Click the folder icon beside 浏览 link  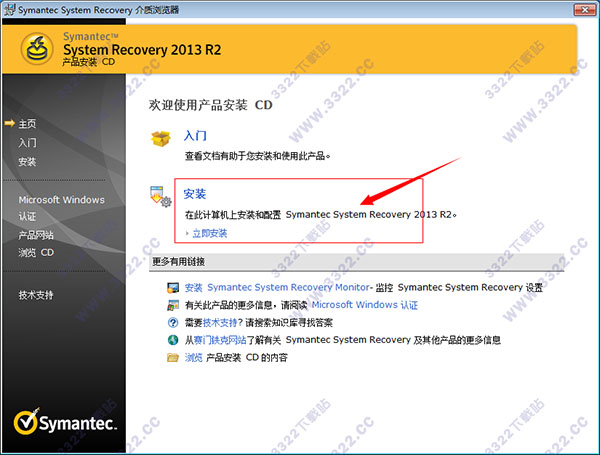(173, 358)
